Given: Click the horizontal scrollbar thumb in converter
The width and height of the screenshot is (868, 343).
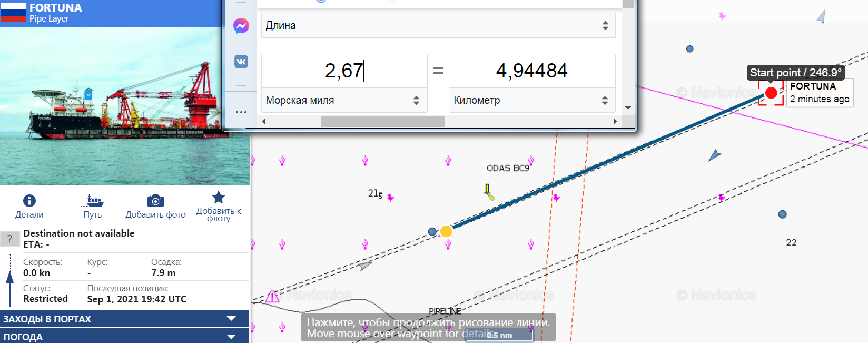Looking at the screenshot, I should 383,122.
